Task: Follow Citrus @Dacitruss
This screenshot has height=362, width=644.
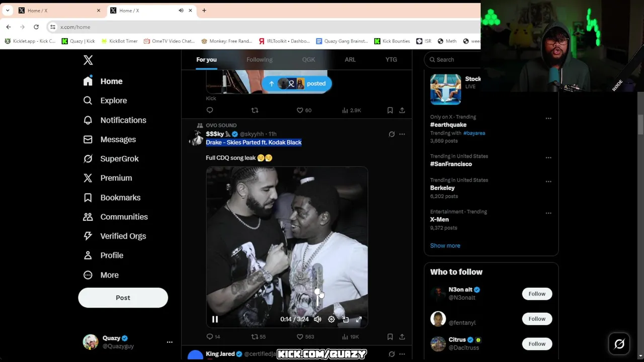Action: coord(537,344)
